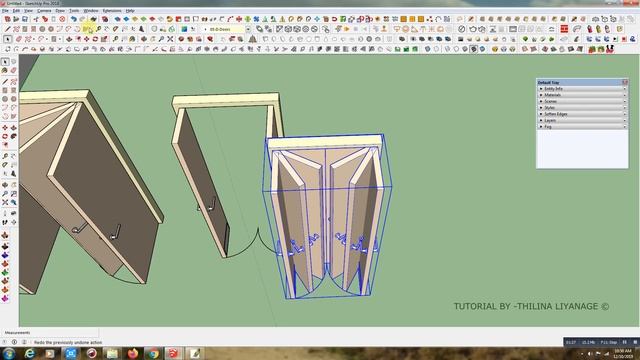Screen dimensions: 640x360
Task: Expand the Materials panel
Action: pos(582,95)
